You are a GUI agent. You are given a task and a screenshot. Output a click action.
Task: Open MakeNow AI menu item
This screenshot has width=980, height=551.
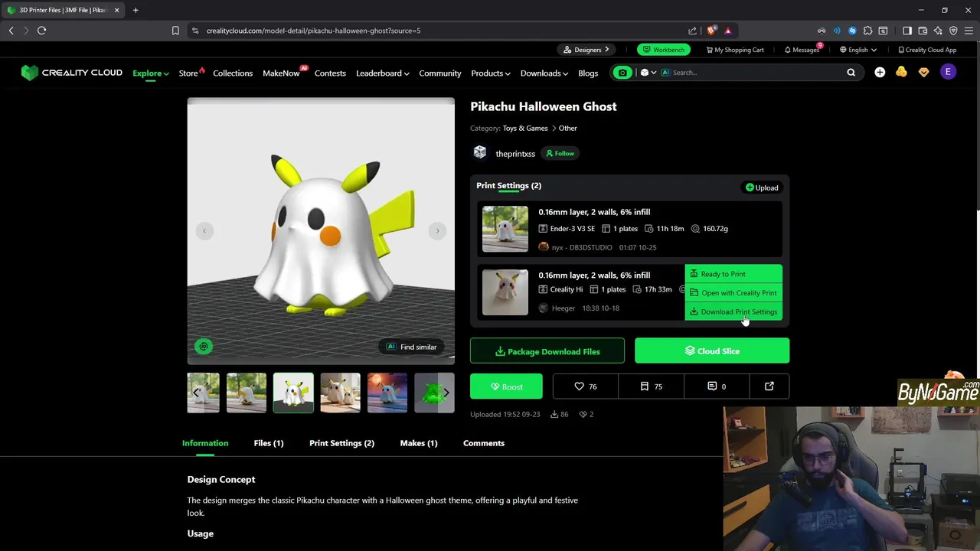pyautogui.click(x=282, y=73)
